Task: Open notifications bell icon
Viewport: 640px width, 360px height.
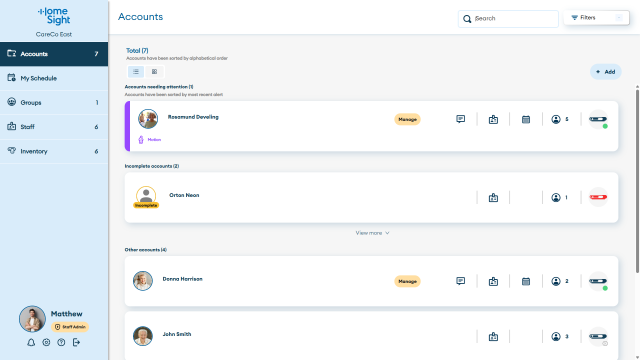Action: coord(31,342)
